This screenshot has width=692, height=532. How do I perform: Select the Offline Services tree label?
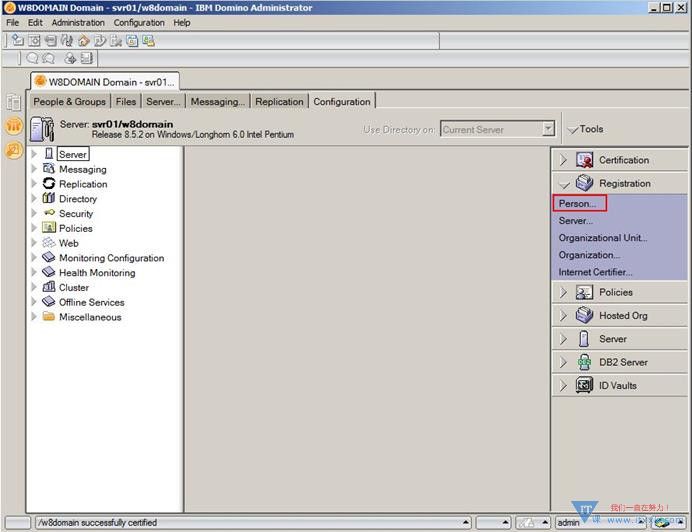tap(92, 302)
